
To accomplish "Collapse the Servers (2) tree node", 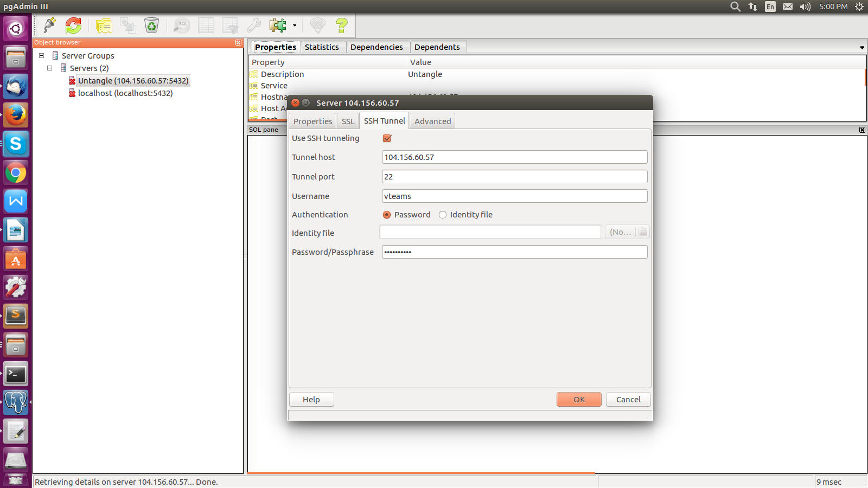I will coord(49,68).
